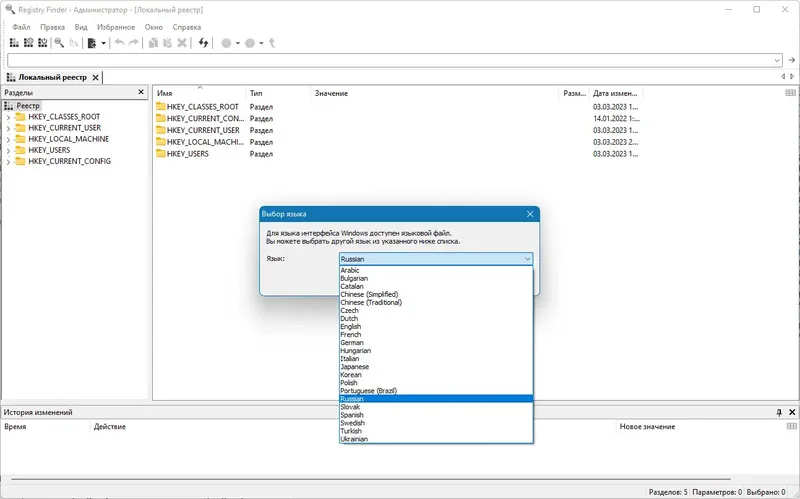Viewport: 800px width, 499px height.
Task: Close the Разделы tree panel
Action: 141,92
